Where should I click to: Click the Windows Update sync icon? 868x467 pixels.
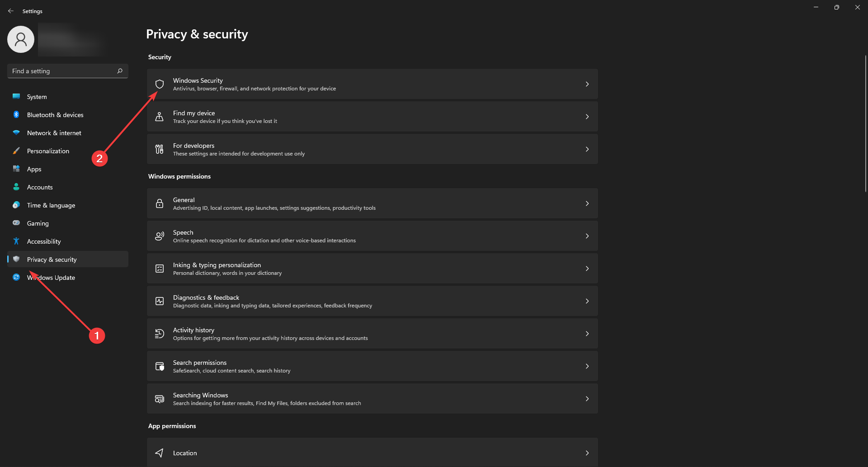coord(16,277)
